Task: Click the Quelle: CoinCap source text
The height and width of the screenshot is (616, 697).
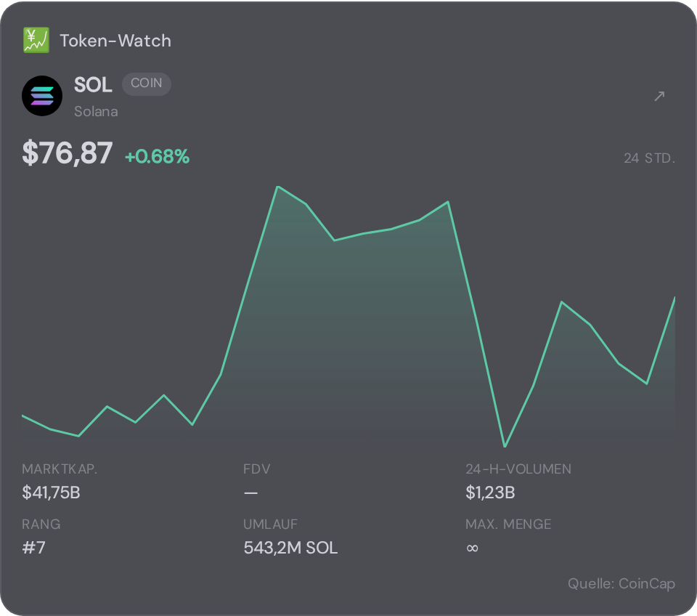Action: (x=621, y=583)
